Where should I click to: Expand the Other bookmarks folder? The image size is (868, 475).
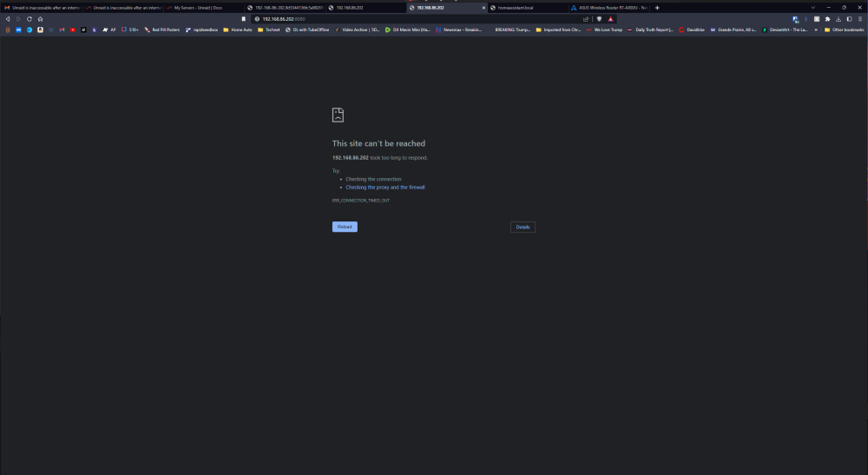click(845, 30)
